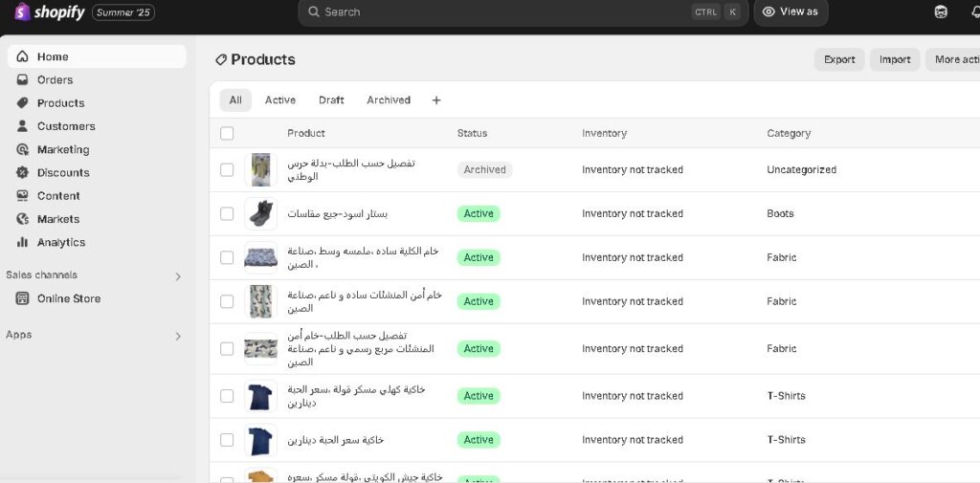This screenshot has width=980, height=483.
Task: Click the Sales channels section label
Action: pos(42,274)
